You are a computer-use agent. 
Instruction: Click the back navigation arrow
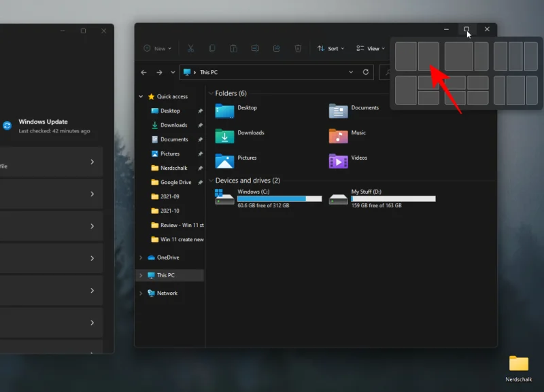[143, 72]
